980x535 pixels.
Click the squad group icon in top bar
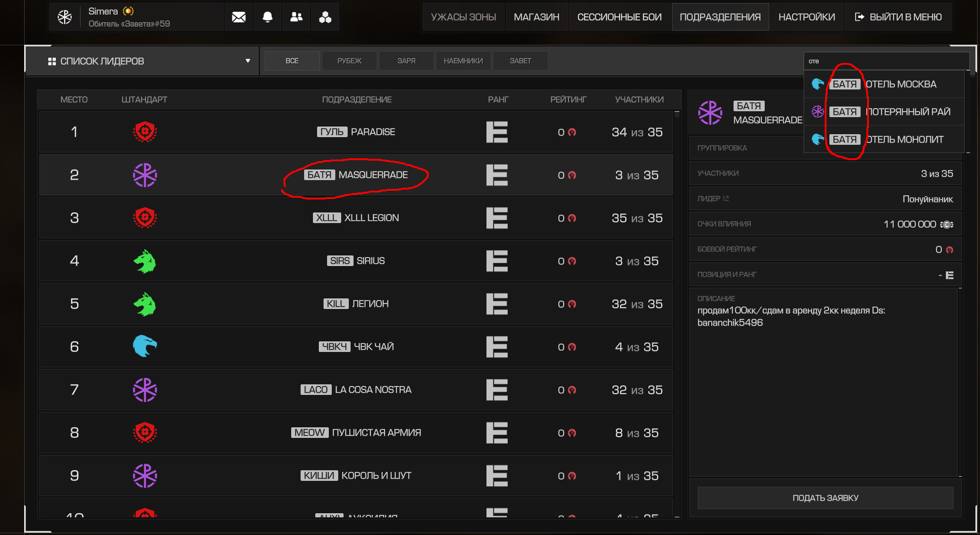[x=325, y=17]
